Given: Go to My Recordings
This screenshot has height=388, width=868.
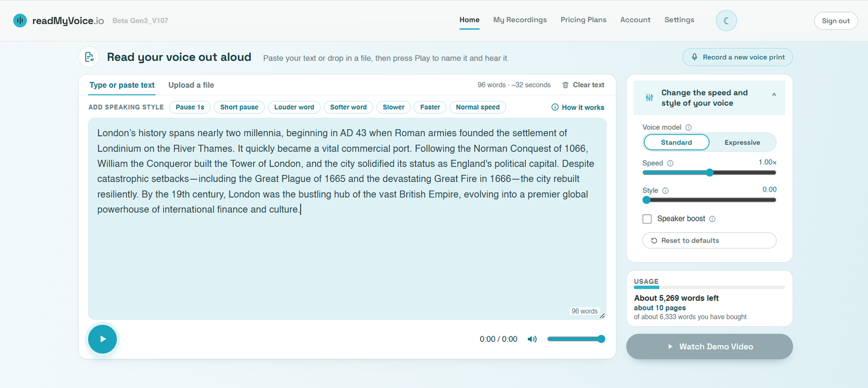Looking at the screenshot, I should [520, 20].
